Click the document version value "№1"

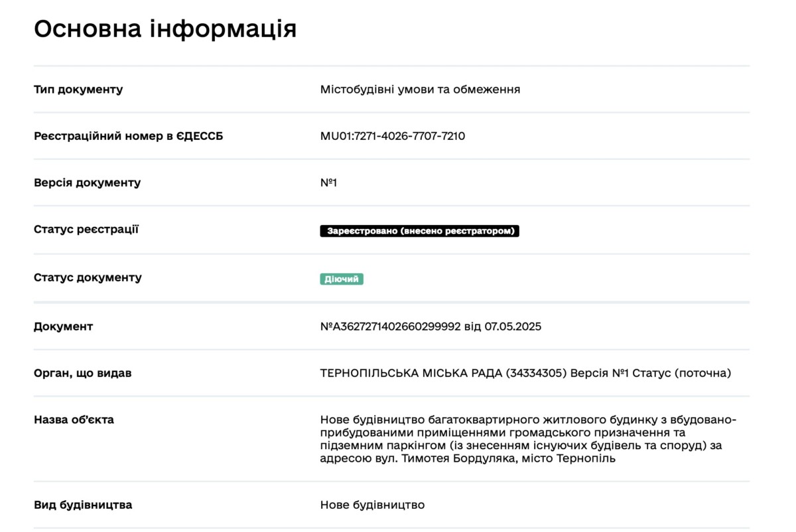point(329,182)
